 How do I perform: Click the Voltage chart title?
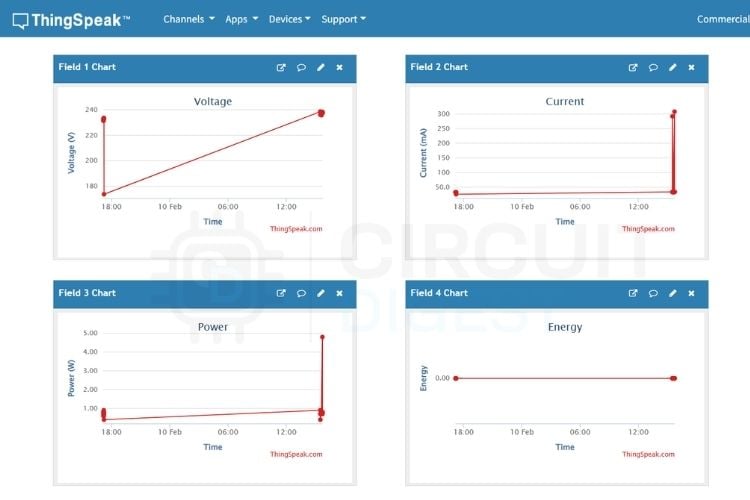[x=213, y=101]
